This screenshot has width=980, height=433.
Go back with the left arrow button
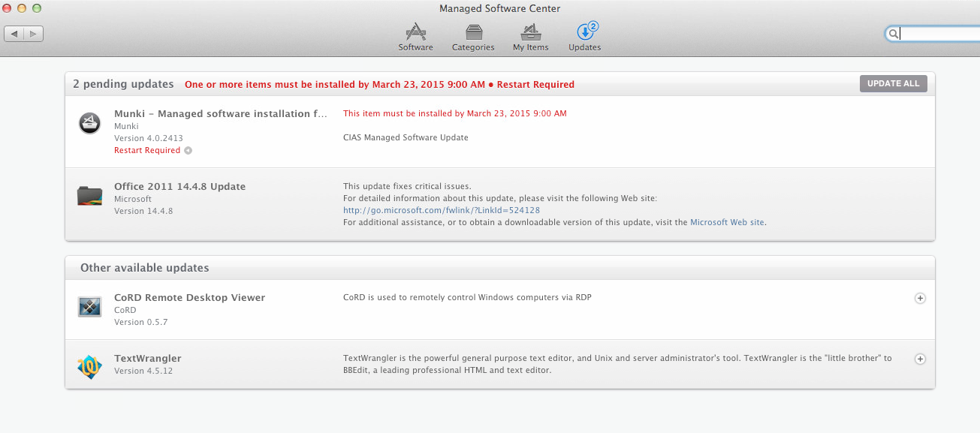[x=14, y=34]
